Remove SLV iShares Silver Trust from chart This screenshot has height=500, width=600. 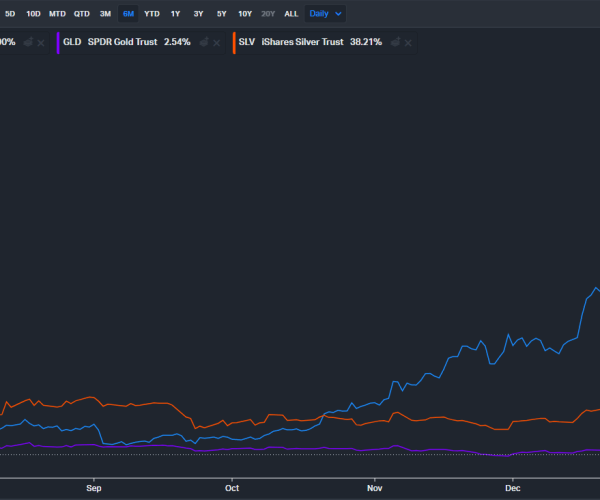[x=408, y=43]
